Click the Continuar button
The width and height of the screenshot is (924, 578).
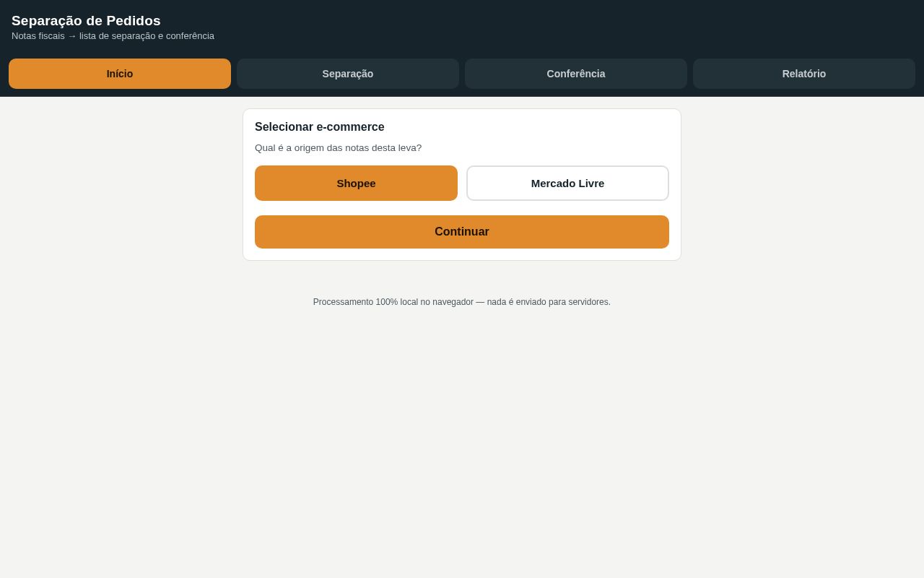click(462, 232)
